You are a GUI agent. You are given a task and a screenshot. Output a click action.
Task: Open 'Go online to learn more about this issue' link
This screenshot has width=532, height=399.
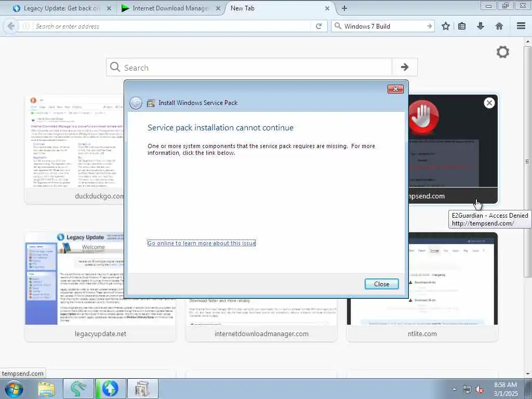point(202,243)
